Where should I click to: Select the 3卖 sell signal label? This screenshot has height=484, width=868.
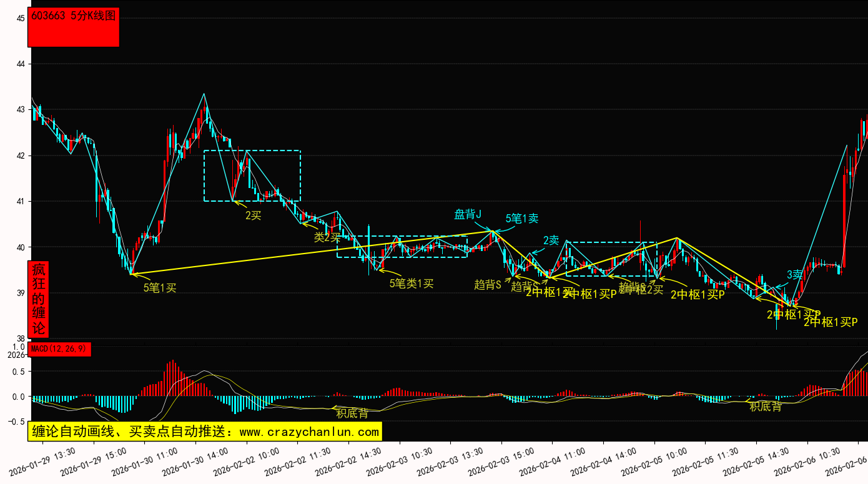[x=794, y=275]
